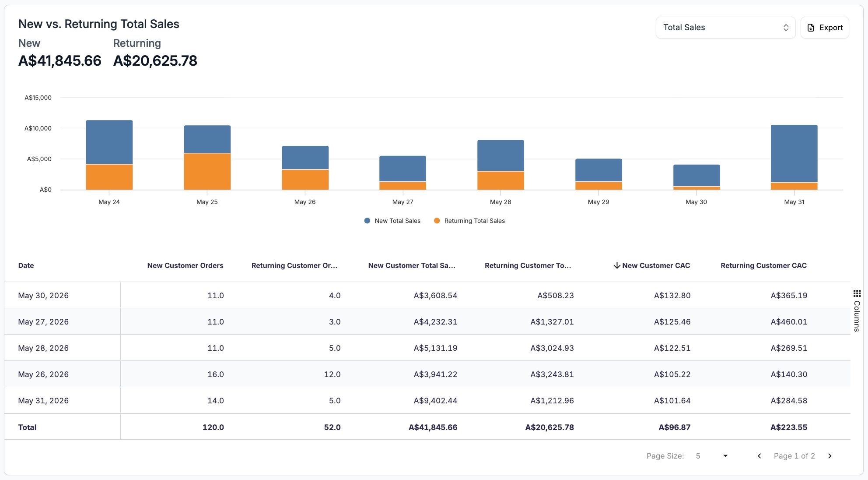Image resolution: width=868 pixels, height=480 pixels.
Task: Open the Columns side panel
Action: (857, 311)
